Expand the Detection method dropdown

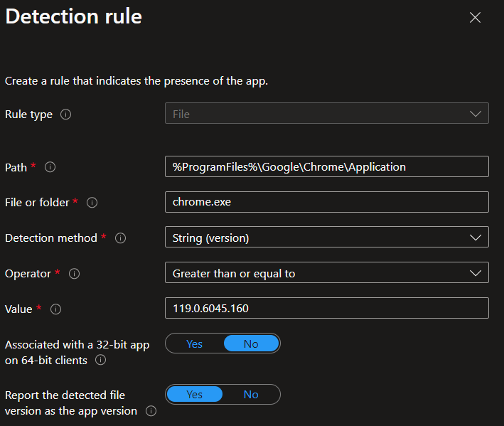(327, 237)
